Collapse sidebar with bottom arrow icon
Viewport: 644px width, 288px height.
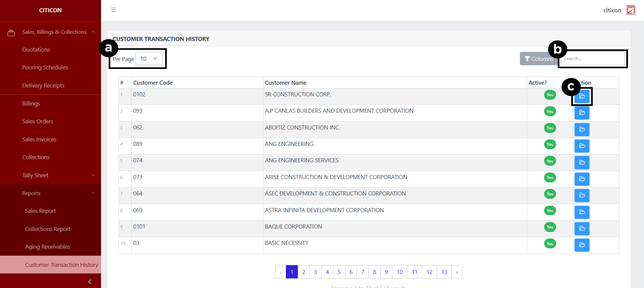pyautogui.click(x=90, y=282)
